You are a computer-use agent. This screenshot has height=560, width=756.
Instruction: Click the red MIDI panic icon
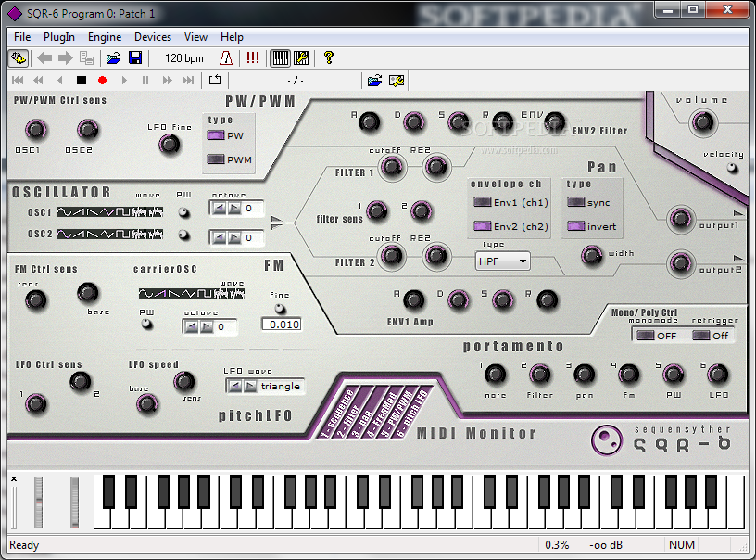coord(253,58)
